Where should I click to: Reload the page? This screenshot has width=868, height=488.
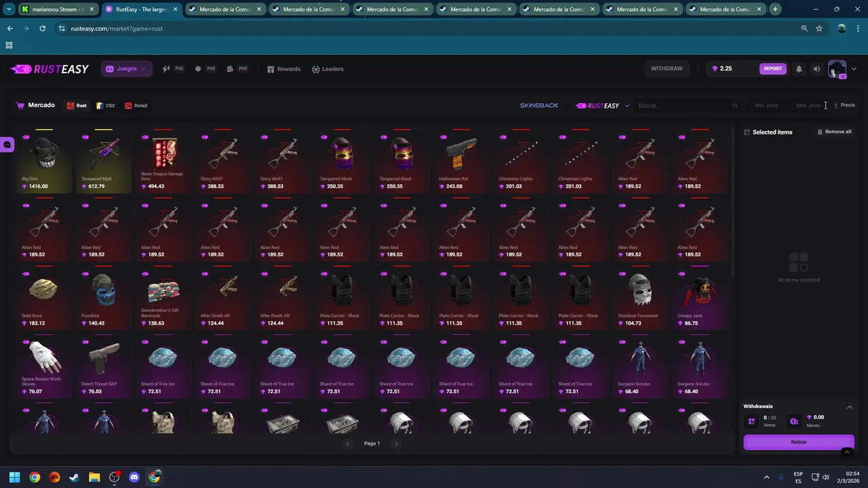point(42,28)
